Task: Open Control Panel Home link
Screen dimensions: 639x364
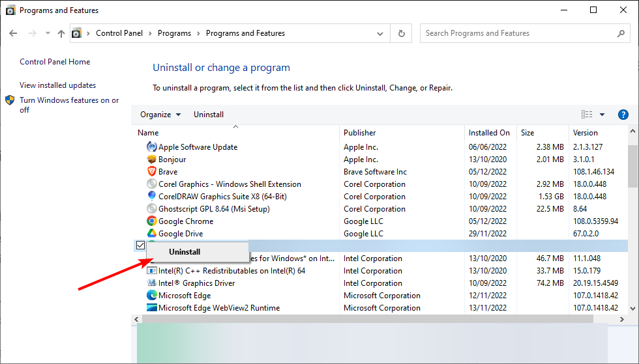Action: [55, 62]
